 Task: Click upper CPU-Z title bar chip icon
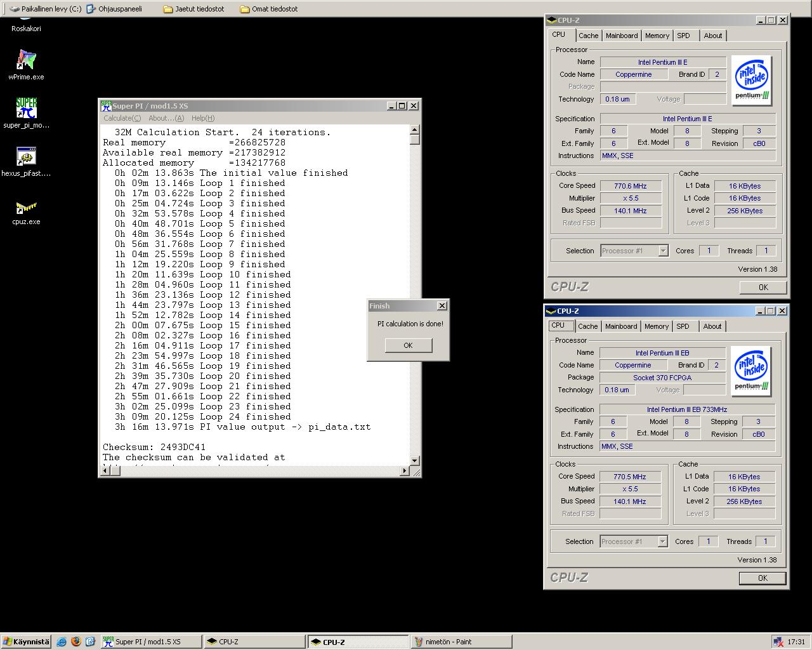click(x=552, y=20)
